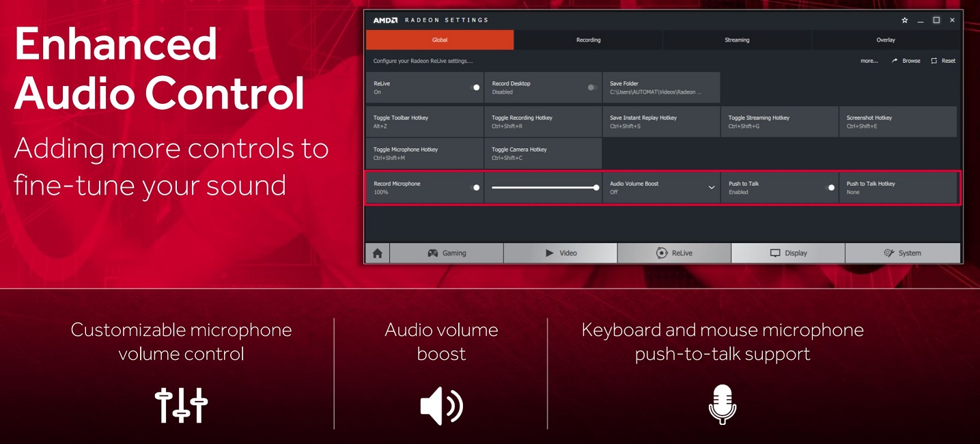Viewport: 980px width, 444px height.
Task: Disable the Push to Talk switch
Action: 830,187
